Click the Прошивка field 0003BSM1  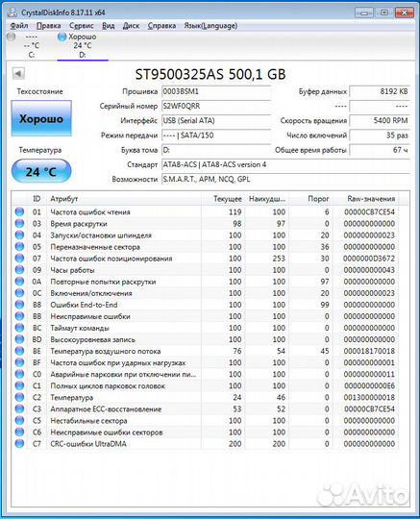(216, 91)
